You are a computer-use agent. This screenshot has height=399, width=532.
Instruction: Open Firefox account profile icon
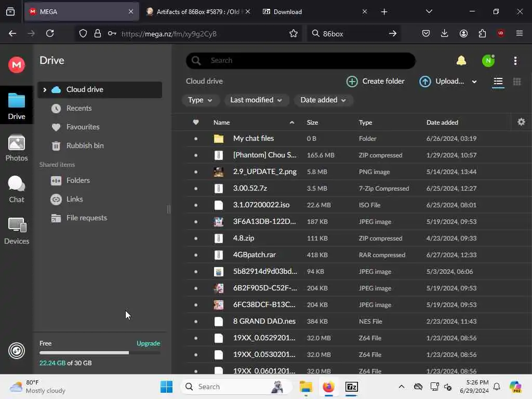point(463,33)
